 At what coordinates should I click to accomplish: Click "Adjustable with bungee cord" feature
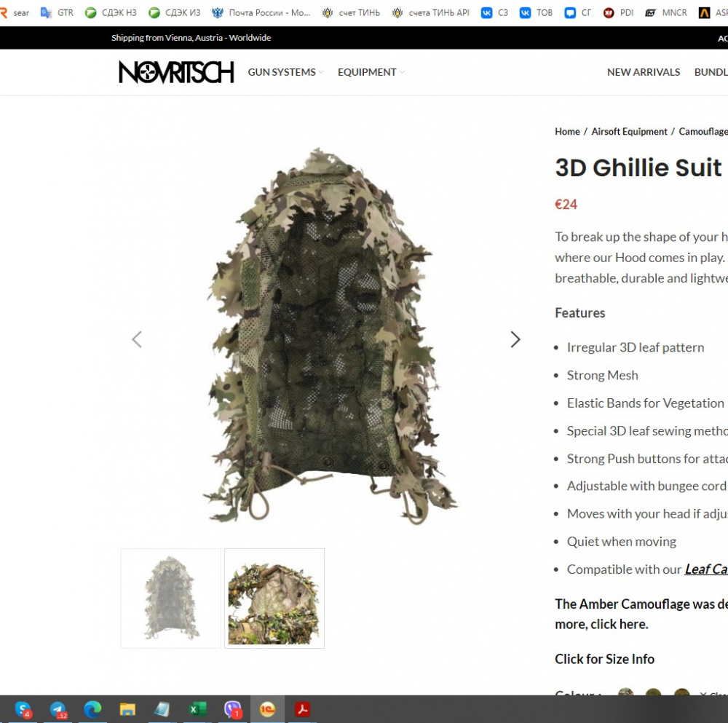click(646, 486)
